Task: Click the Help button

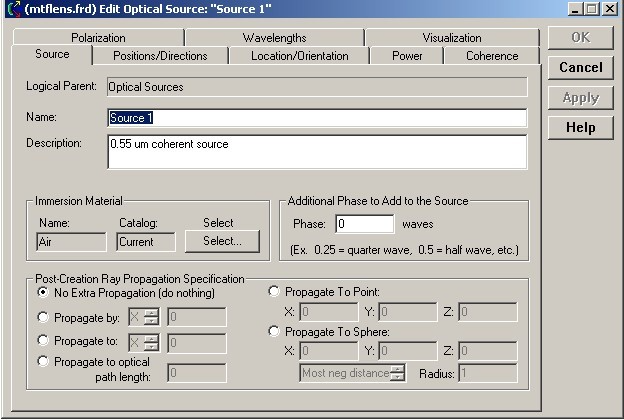Action: pos(580,127)
